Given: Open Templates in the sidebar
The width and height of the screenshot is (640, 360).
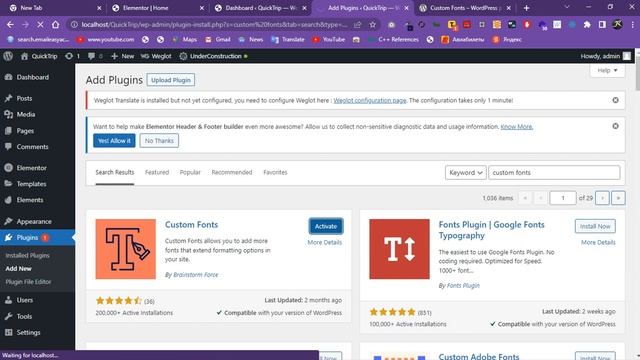Looking at the screenshot, I should tap(31, 184).
